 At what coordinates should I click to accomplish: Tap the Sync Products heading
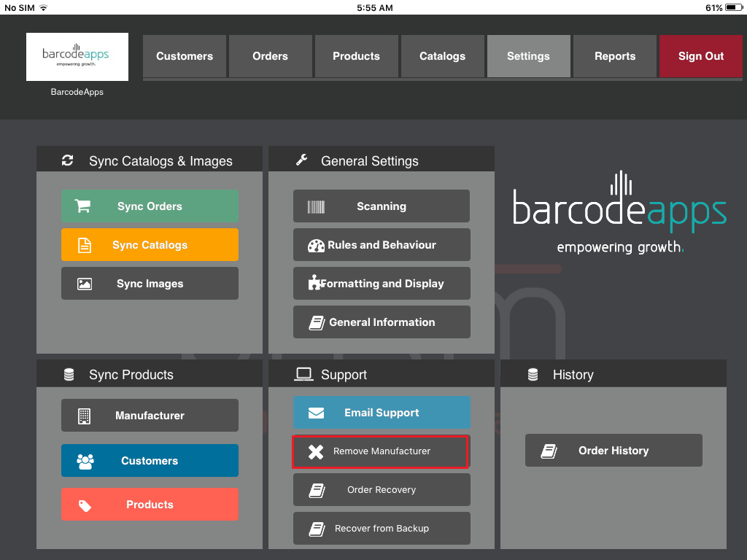[131, 375]
